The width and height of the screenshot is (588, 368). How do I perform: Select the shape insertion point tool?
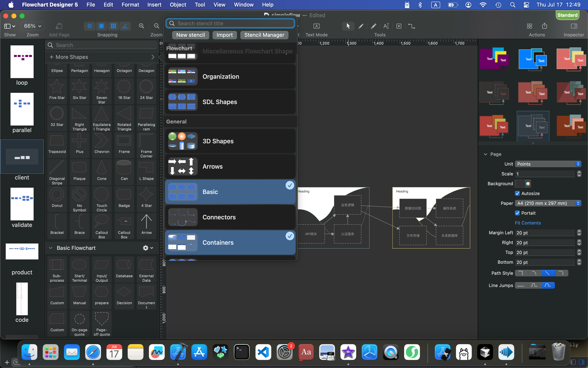click(x=399, y=26)
